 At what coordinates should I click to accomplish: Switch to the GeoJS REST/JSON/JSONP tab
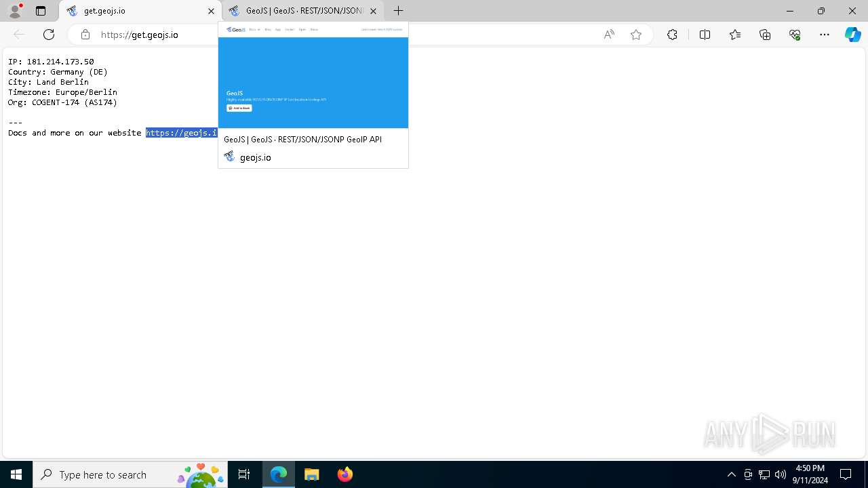pos(303,11)
